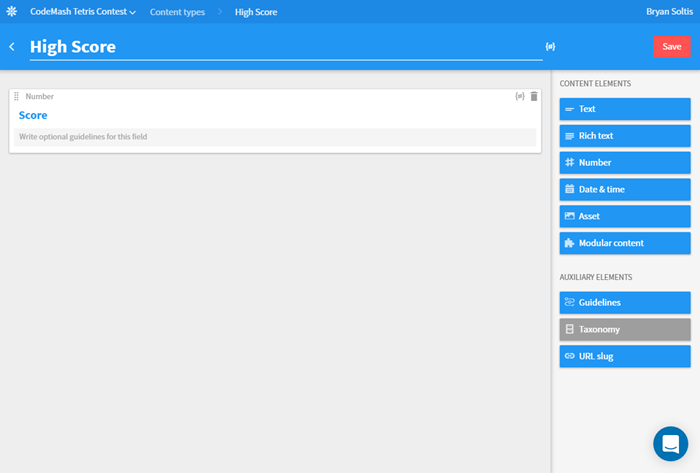Add an Asset element

(625, 216)
